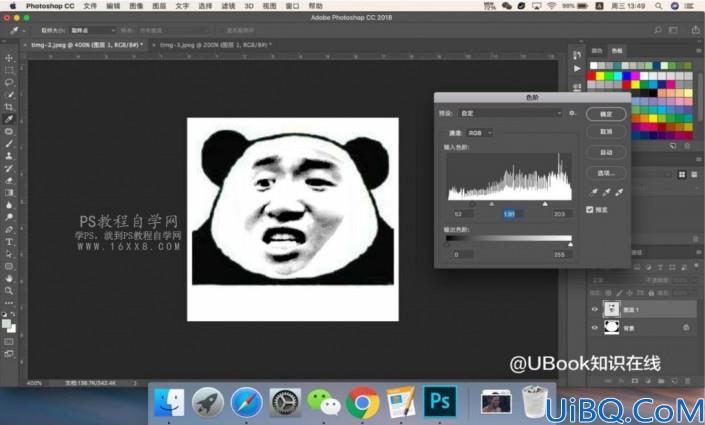Select the Move tool
705x425 pixels.
pos(9,58)
